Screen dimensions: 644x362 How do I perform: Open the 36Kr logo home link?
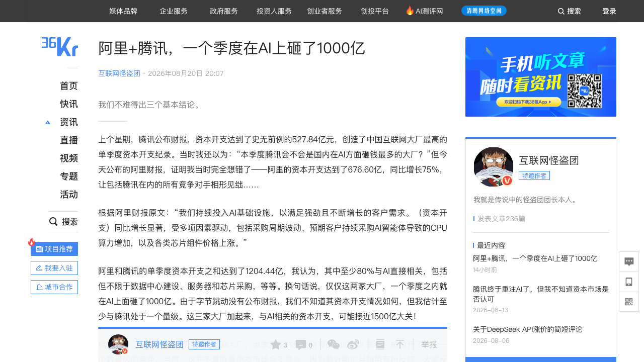[60, 46]
